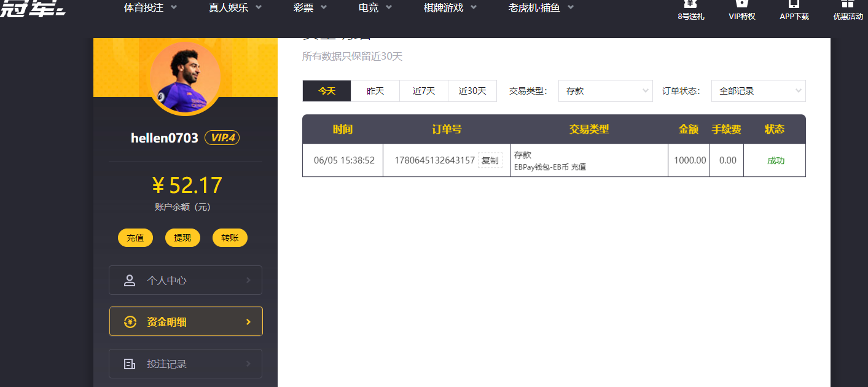Click the 提现 withdraw button
Image resolution: width=868 pixels, height=387 pixels.
pos(182,238)
